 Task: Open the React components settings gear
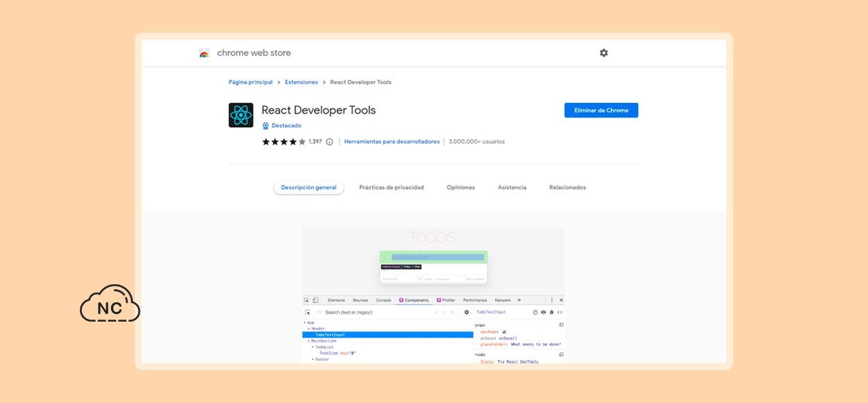(x=467, y=313)
